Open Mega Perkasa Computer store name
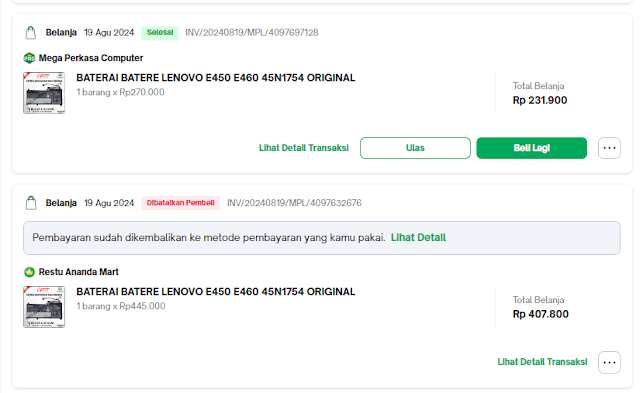Screen dimensions: 640x393 click(91, 58)
